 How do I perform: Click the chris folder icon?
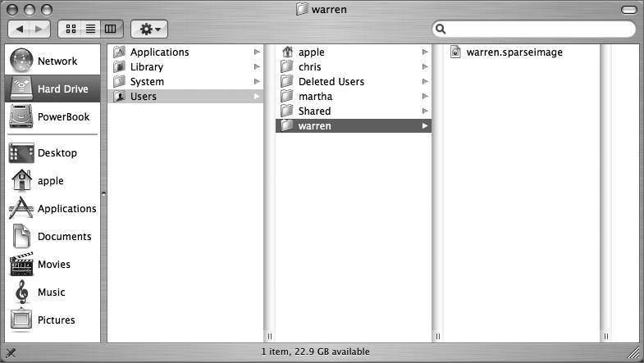(x=287, y=67)
